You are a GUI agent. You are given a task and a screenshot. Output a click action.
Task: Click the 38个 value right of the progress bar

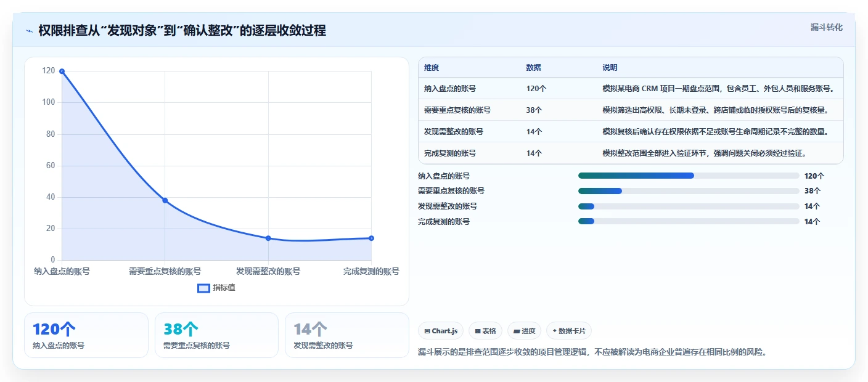(813, 191)
